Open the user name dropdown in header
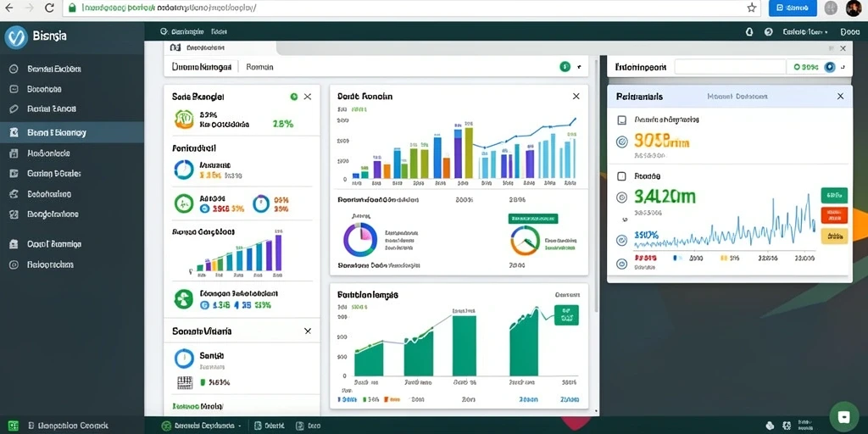Screen dimensions: 868x434 [x=805, y=32]
